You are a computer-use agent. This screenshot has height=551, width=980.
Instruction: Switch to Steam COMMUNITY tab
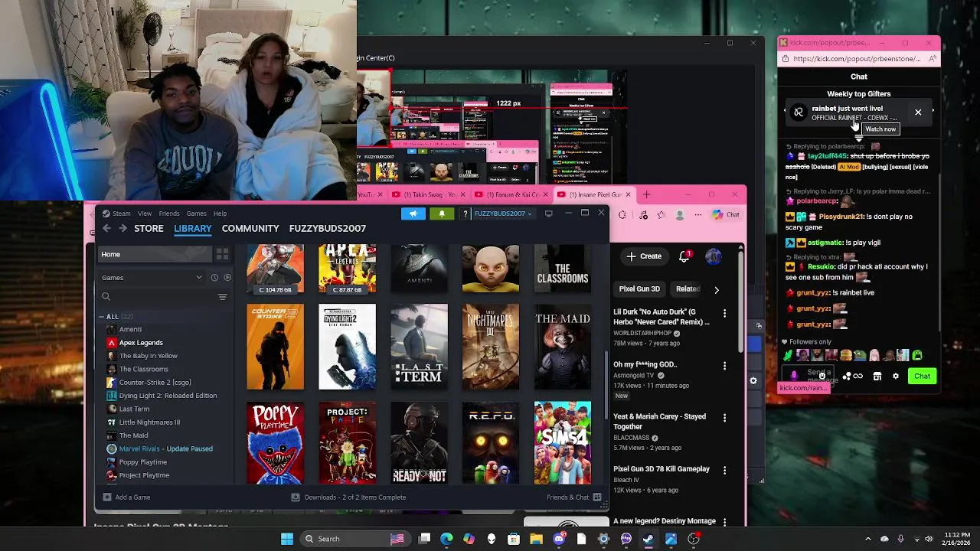[250, 228]
